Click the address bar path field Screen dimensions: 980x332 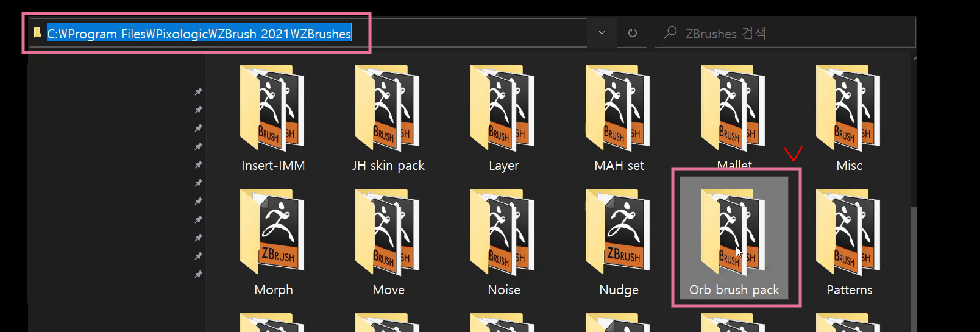[308, 33]
